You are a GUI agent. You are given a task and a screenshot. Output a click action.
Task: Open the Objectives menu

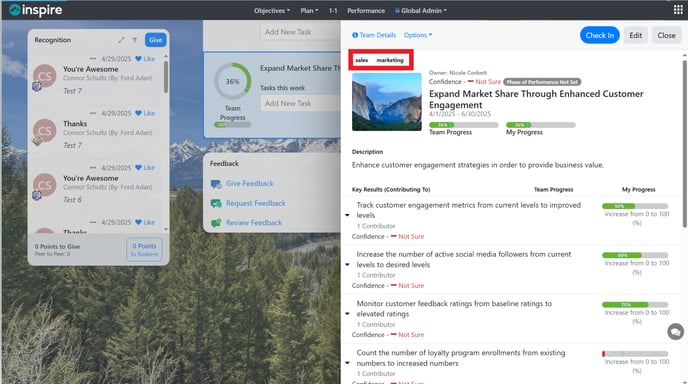pyautogui.click(x=272, y=11)
